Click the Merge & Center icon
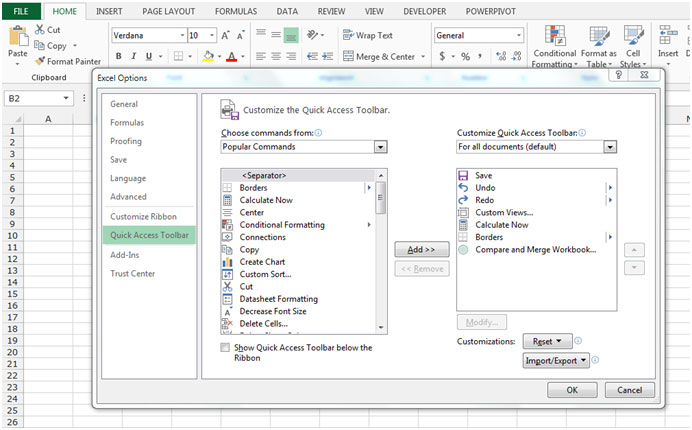Screen dimensions: 692x430 coord(348,56)
